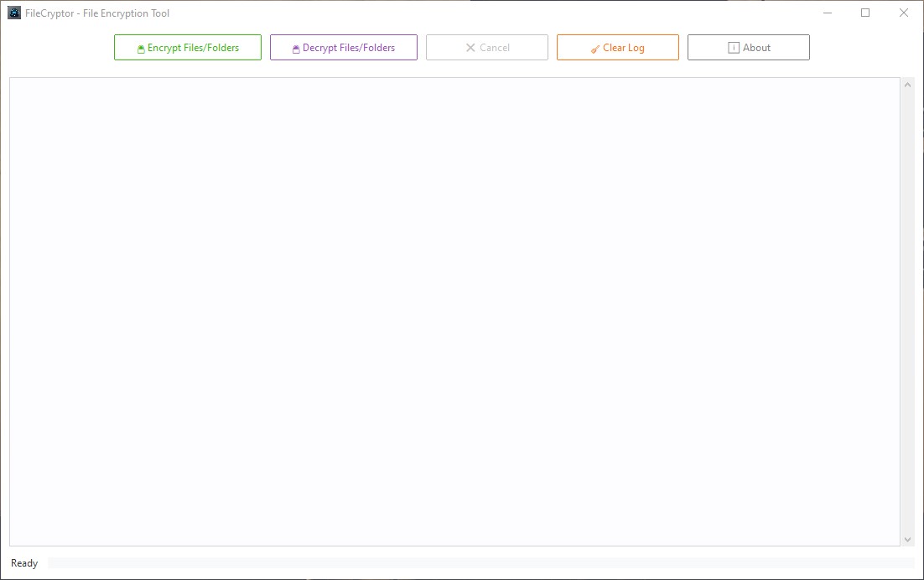Viewport: 924px width, 580px height.
Task: Click the Ready status label
Action: pos(23,562)
